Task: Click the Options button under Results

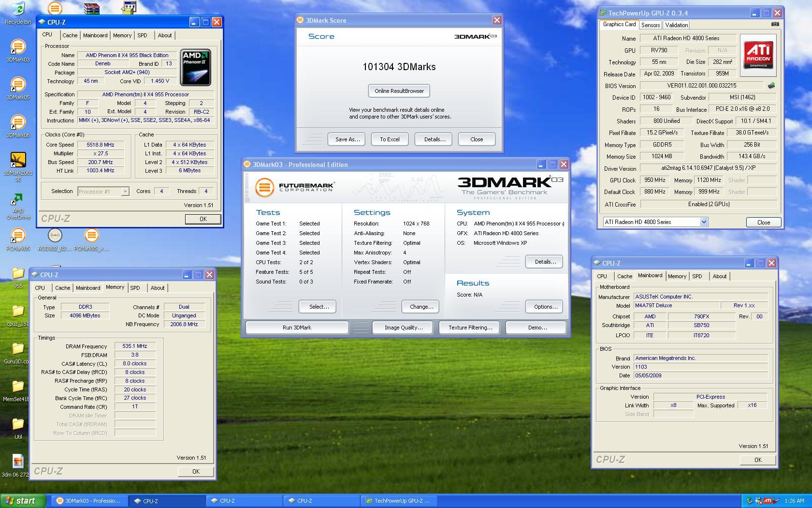Action: click(545, 307)
